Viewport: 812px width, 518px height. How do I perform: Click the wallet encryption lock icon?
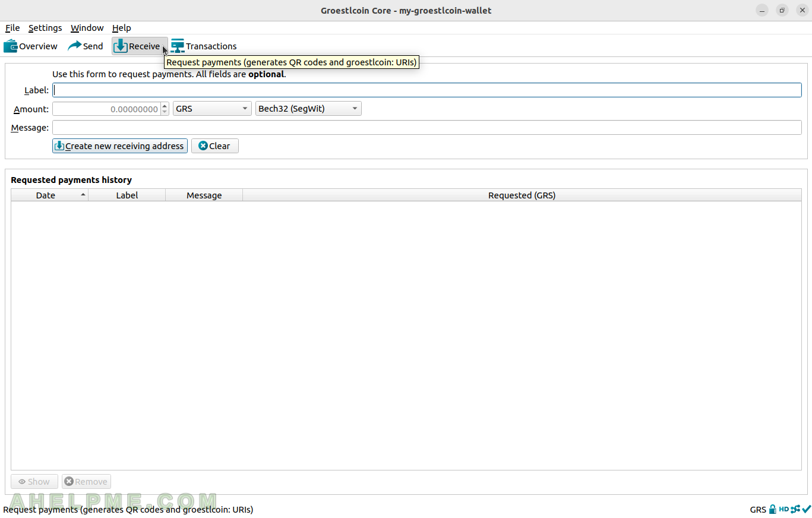pos(772,509)
